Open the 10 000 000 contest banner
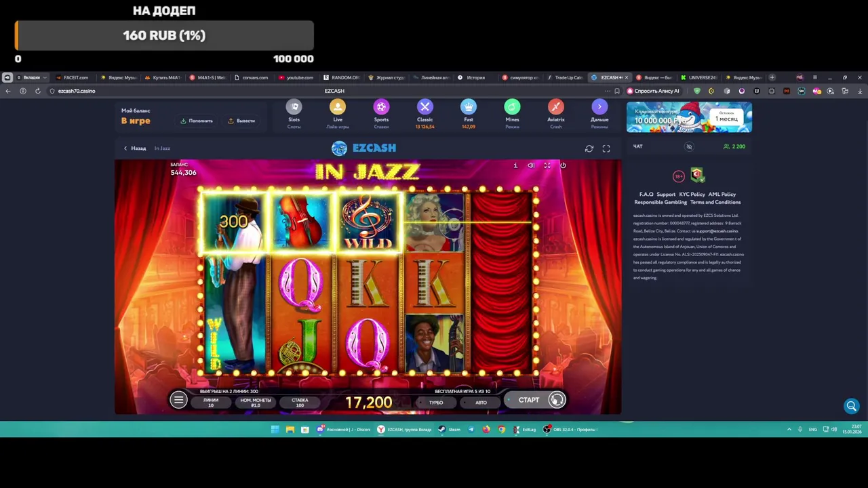The image size is (868, 488). (x=689, y=117)
